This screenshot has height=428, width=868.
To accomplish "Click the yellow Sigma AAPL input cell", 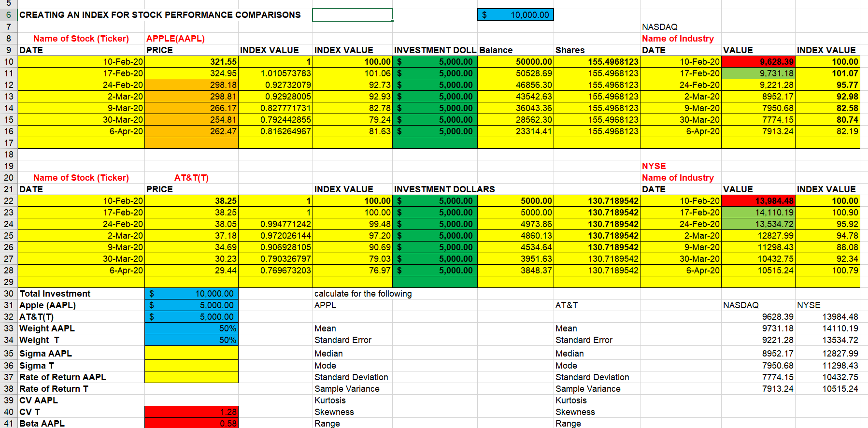I will pos(192,354).
